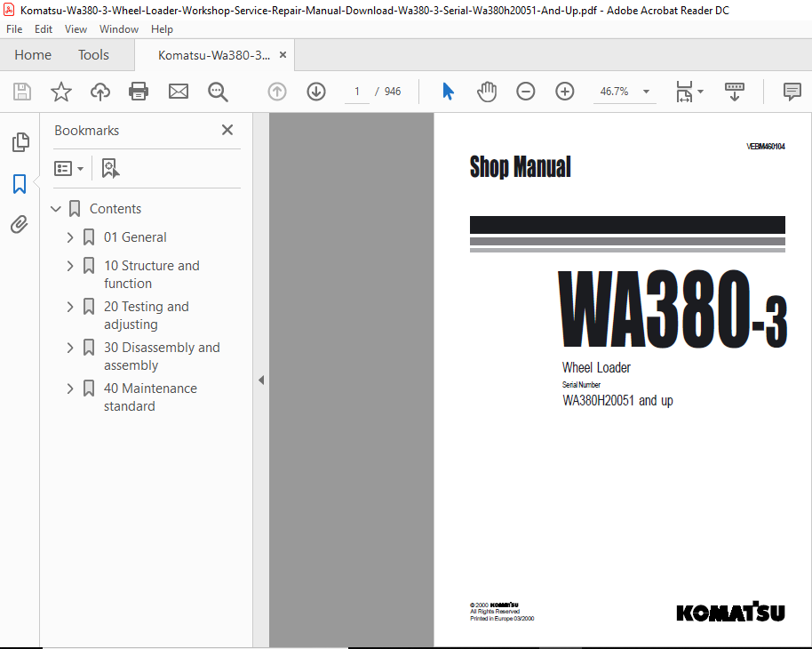Click the page number input field
Viewport: 812px width, 649px height.
click(357, 92)
